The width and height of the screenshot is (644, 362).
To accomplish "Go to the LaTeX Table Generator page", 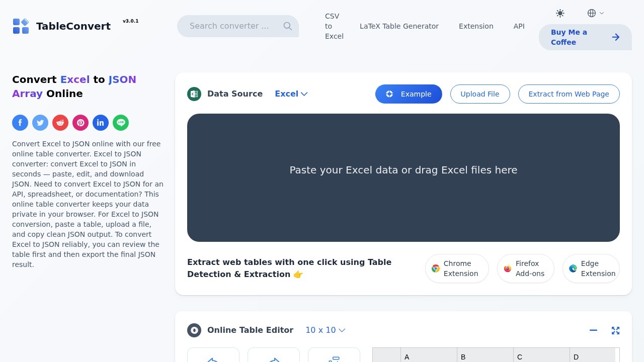I will [x=399, y=26].
